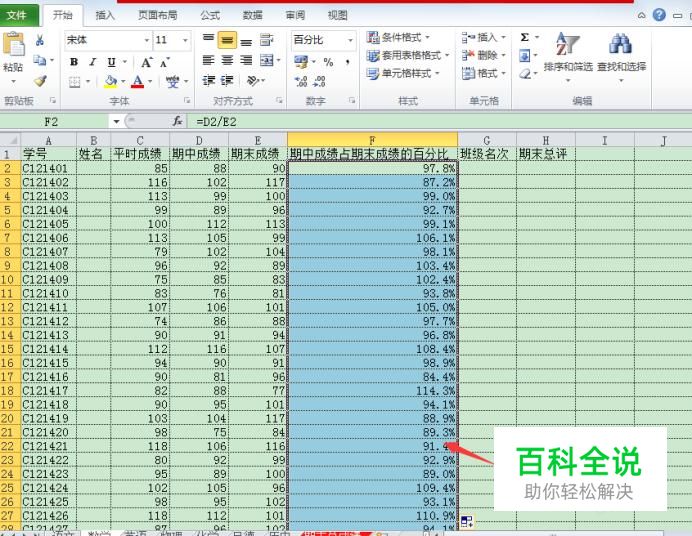The height and width of the screenshot is (536, 692).
Task: Click 插入 in the cells group
Action: [x=483, y=37]
